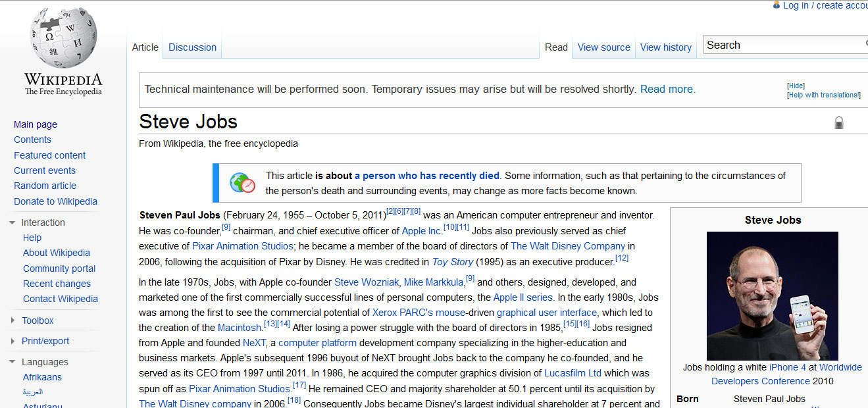Open the Pixar Animation Studios link in first paragraph
Viewport: 868px width, 408px height.
pyautogui.click(x=243, y=246)
